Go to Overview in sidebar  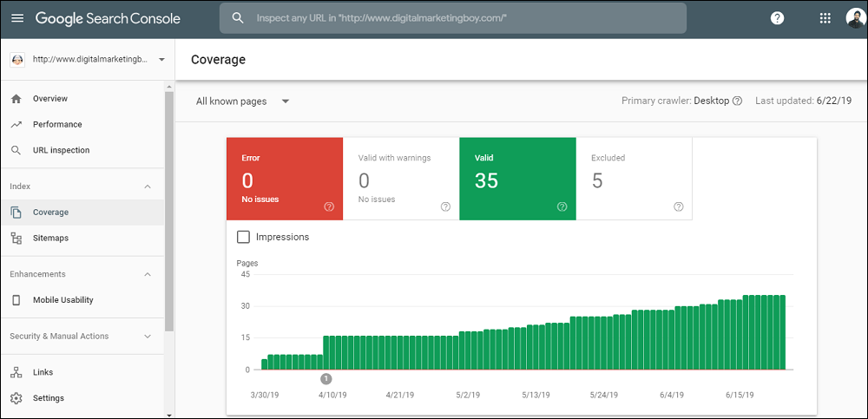click(82, 99)
